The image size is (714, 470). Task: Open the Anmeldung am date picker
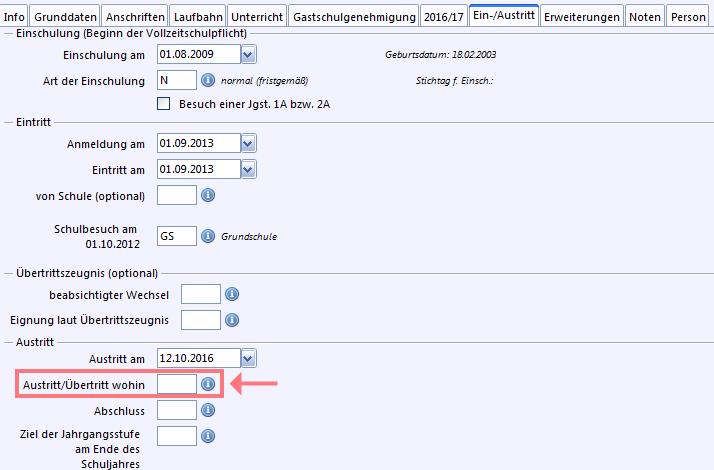248,143
